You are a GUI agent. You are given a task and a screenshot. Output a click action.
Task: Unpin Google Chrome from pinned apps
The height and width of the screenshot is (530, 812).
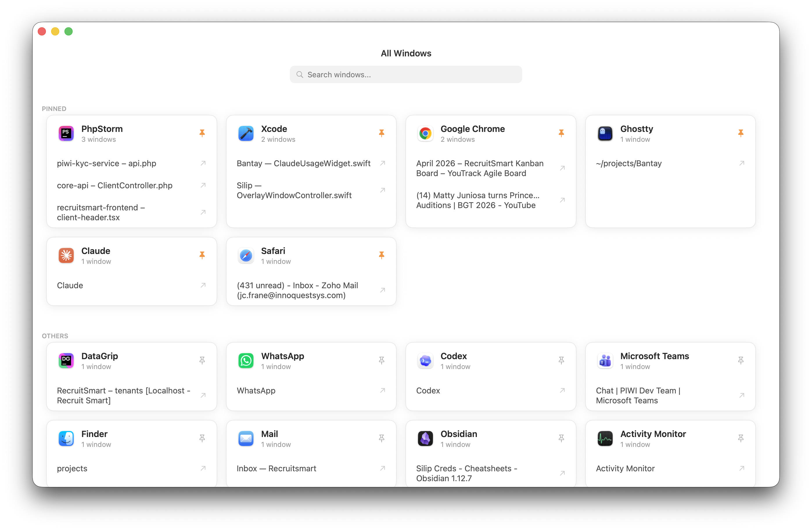(x=561, y=133)
